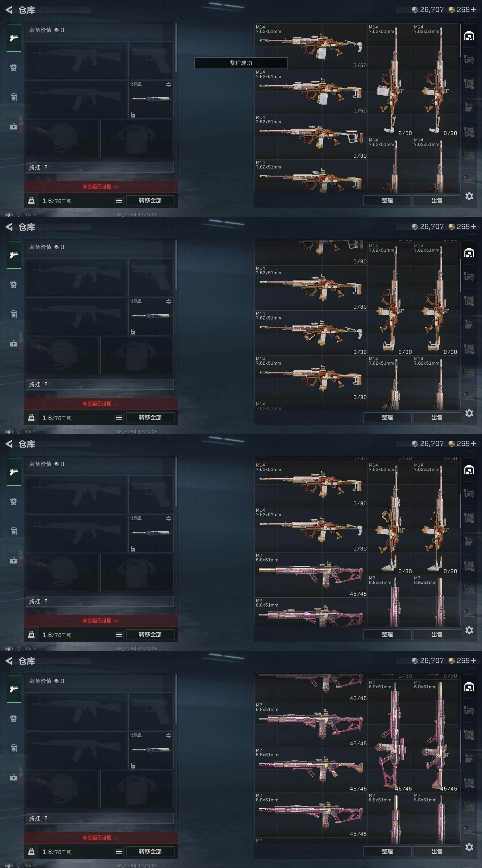The height and width of the screenshot is (868, 482).
Task: Click stash scrollbar beside 2/50 M14 rifle
Action: click(x=460, y=40)
